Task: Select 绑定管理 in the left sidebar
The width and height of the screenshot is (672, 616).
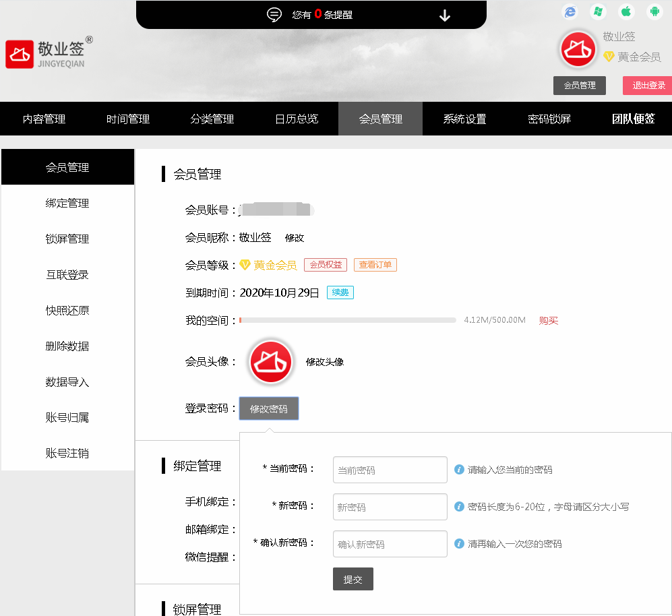Action: click(x=67, y=202)
